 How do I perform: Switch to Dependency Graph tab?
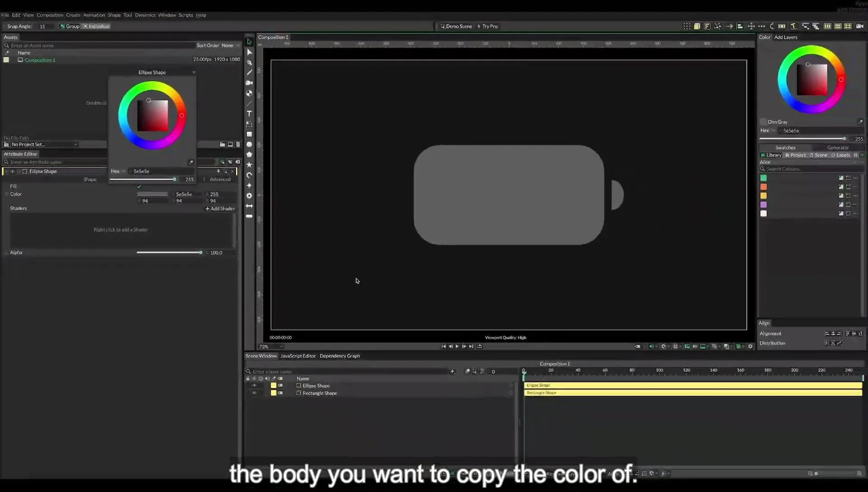[x=340, y=356]
